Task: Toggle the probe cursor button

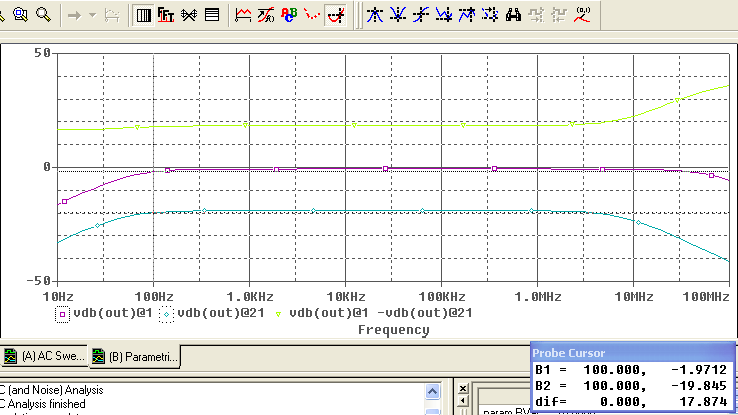Action: (x=337, y=15)
